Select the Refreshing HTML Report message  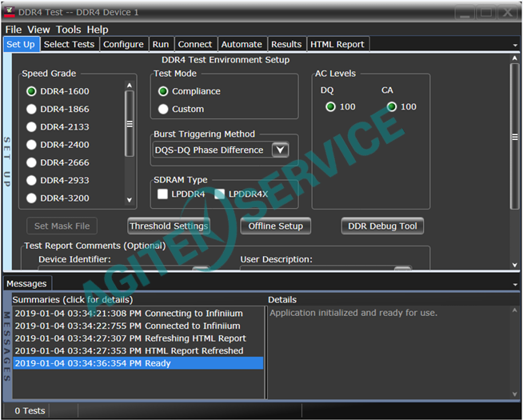click(138, 338)
